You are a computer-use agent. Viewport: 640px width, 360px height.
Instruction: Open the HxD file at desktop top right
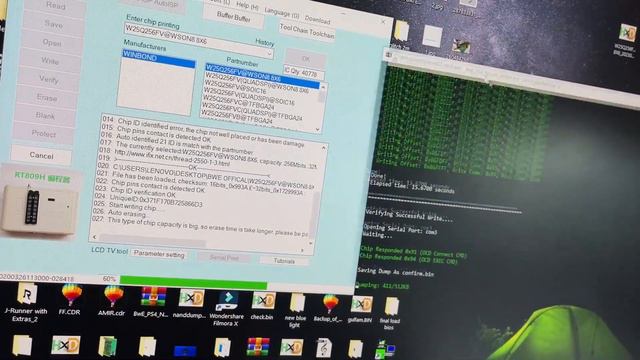[627, 40]
